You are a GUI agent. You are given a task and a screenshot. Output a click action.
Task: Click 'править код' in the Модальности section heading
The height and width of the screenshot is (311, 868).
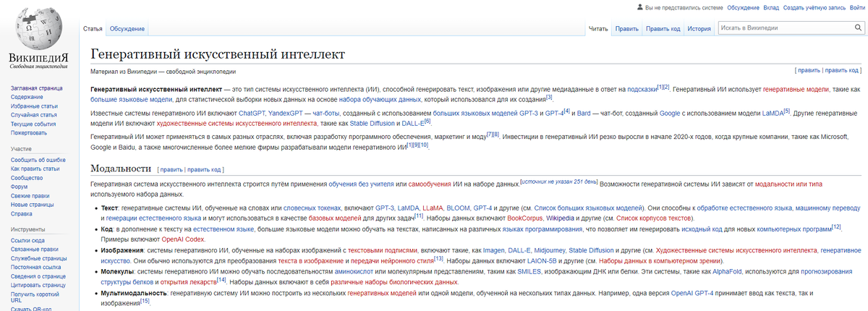pos(204,170)
